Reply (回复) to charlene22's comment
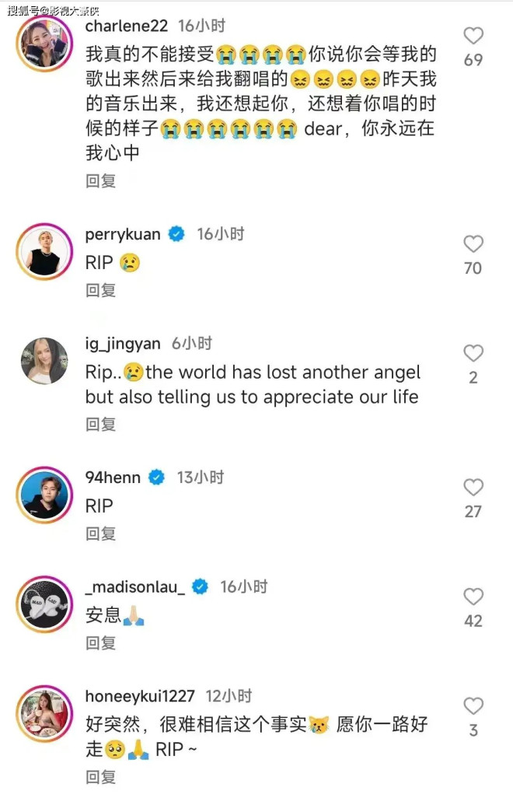 tap(100, 180)
